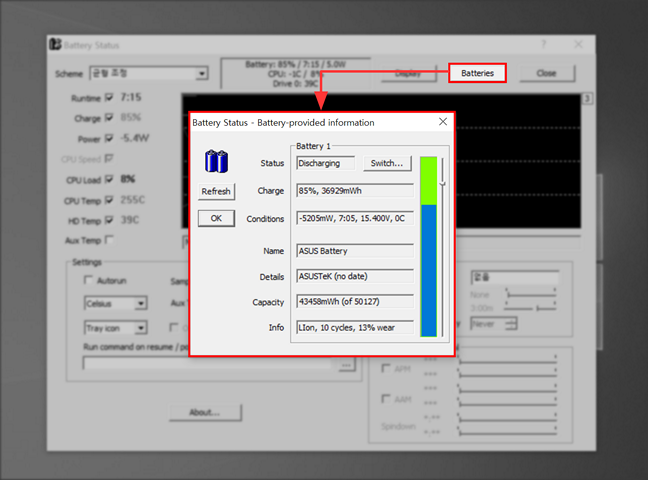Toggle the Runtime checkbox
Screen dimensions: 648x480
point(109,98)
